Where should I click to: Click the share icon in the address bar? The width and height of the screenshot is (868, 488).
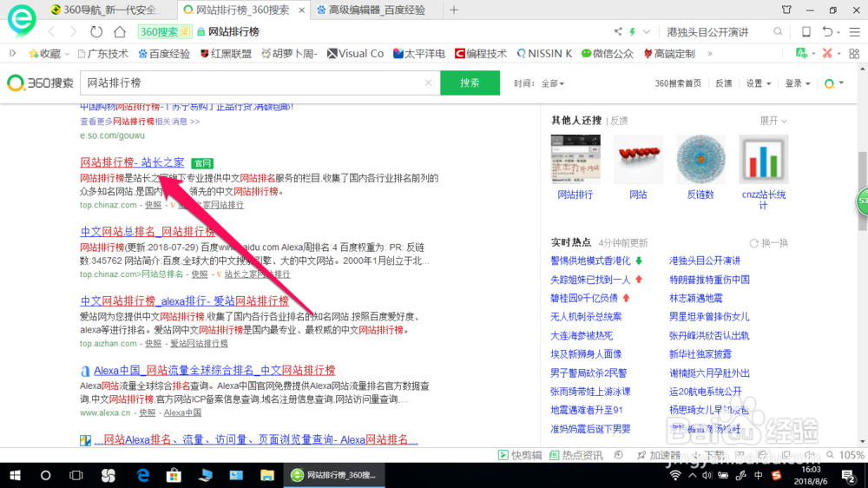pyautogui.click(x=618, y=31)
